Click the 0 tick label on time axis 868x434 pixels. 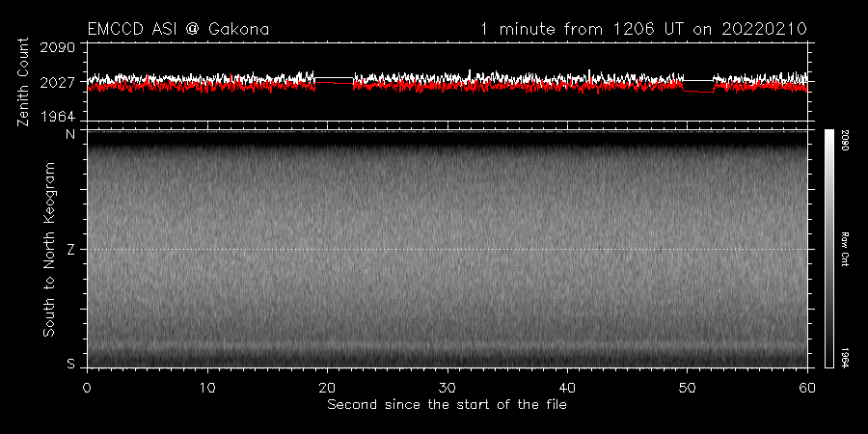tap(87, 388)
